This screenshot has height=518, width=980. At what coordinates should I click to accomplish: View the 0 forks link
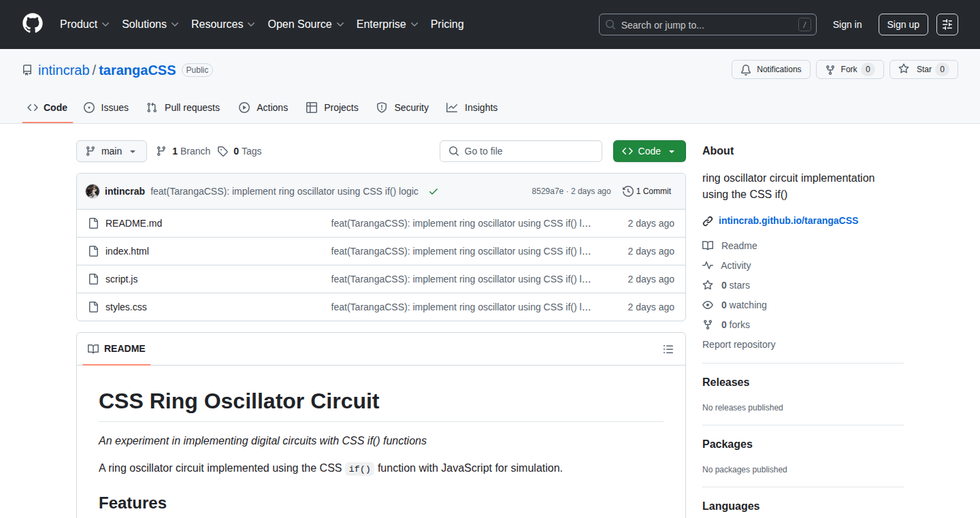pos(726,325)
